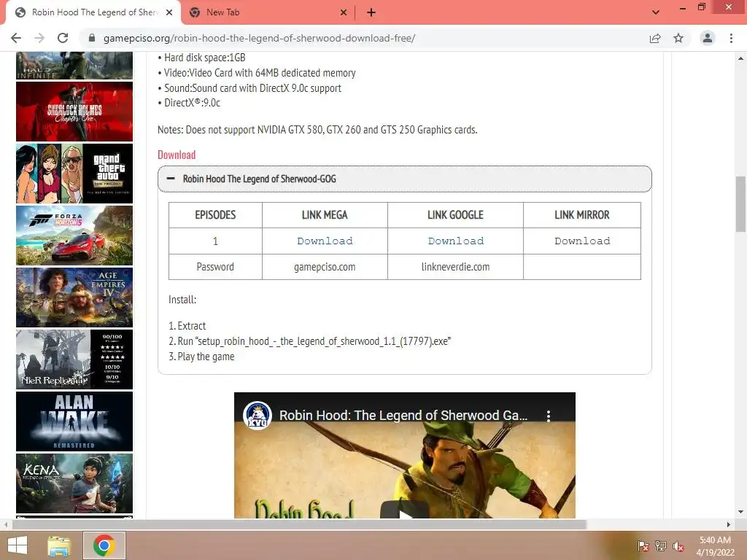This screenshot has width=747, height=560.
Task: Open the video's three-dot options menu
Action: [549, 416]
